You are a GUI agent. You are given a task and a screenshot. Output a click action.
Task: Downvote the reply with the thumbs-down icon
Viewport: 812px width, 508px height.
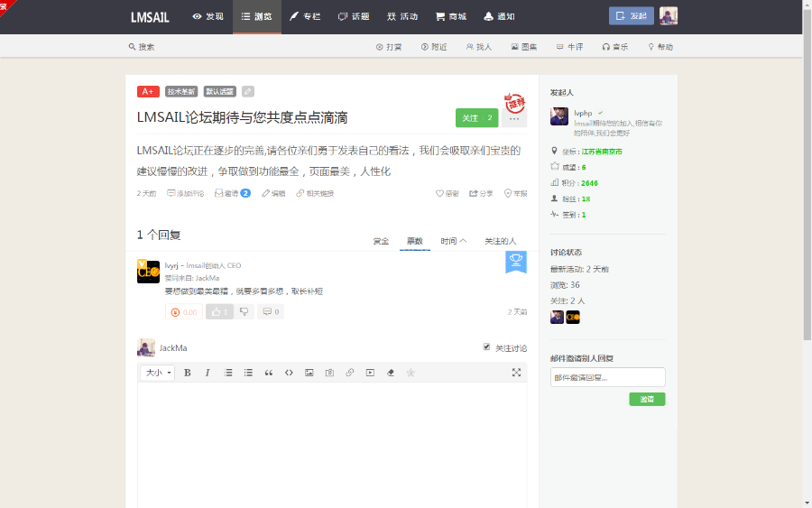(x=244, y=311)
